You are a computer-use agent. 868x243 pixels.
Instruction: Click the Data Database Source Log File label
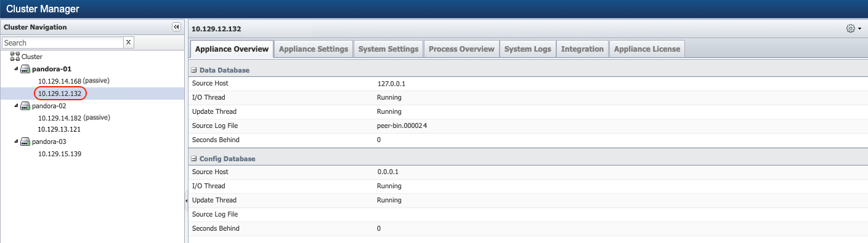[x=215, y=125]
